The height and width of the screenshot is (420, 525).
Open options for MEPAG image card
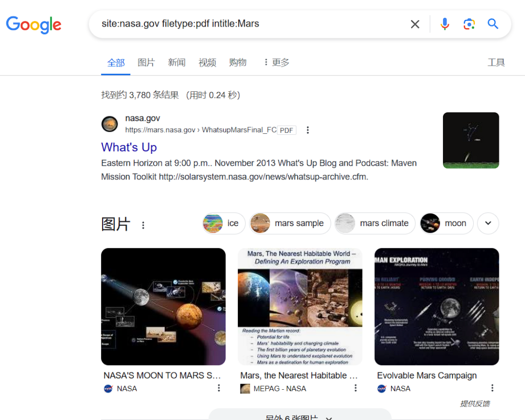pyautogui.click(x=356, y=388)
